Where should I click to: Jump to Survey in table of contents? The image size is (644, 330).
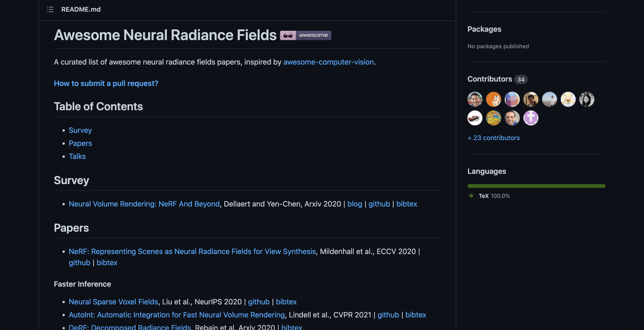click(x=80, y=131)
